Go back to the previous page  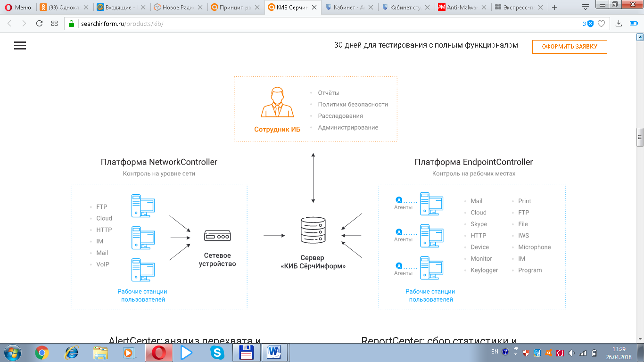click(x=10, y=24)
